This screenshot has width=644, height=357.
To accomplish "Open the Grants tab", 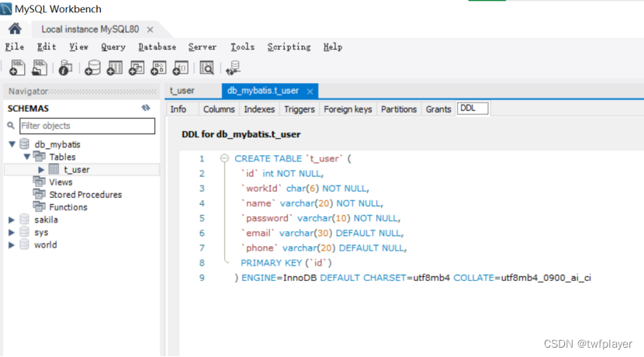I will click(438, 109).
